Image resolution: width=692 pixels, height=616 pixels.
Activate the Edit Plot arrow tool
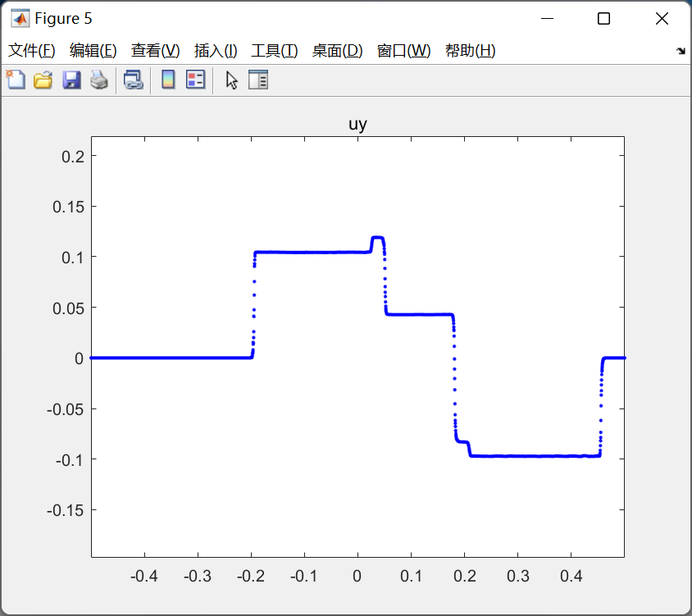point(232,80)
